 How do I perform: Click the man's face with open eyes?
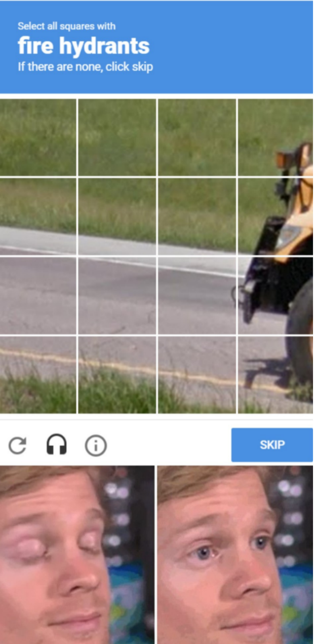coord(235,555)
